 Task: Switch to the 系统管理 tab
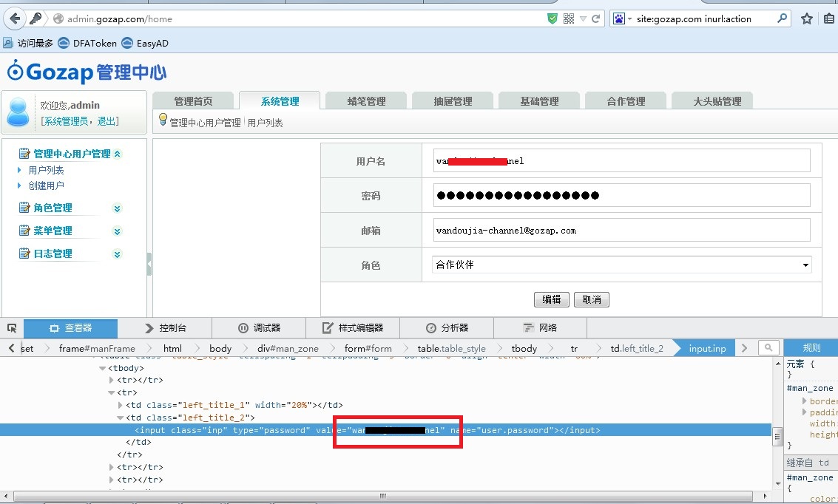[280, 101]
